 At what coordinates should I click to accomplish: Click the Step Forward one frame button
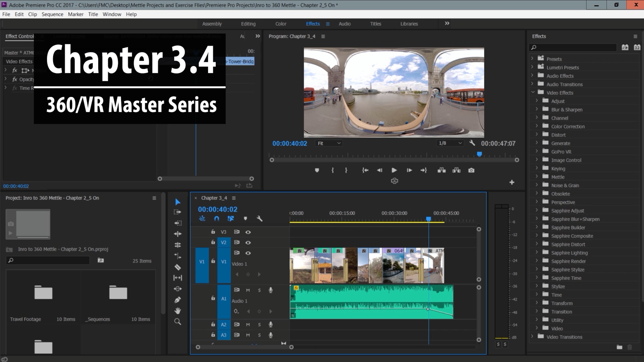click(x=409, y=170)
